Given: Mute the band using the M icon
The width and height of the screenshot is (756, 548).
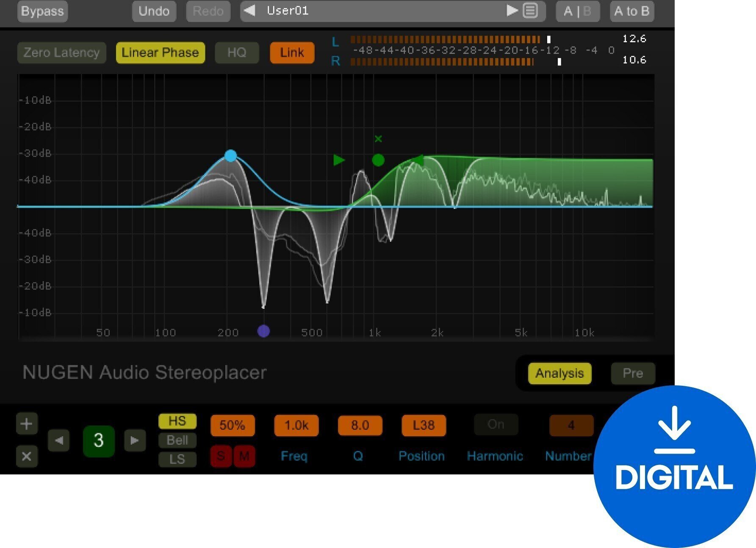Looking at the screenshot, I should tap(244, 457).
